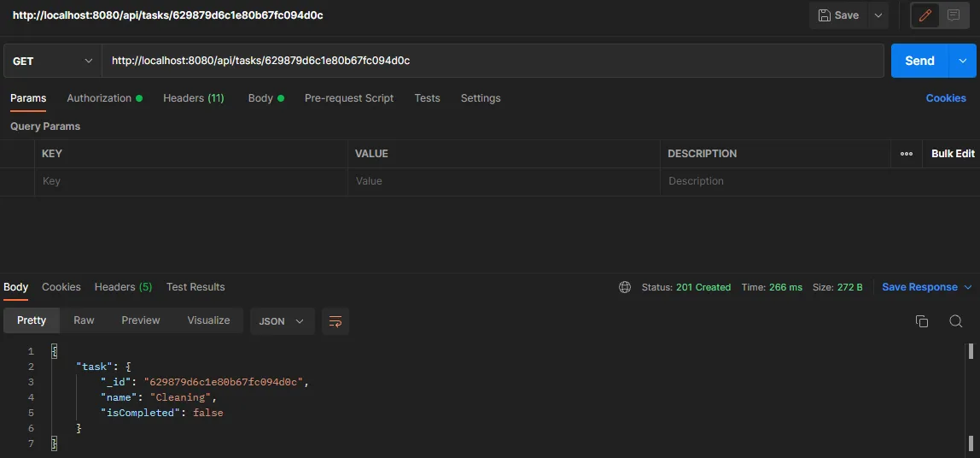Click the Description input cell
The width and height of the screenshot is (980, 458).
point(776,181)
